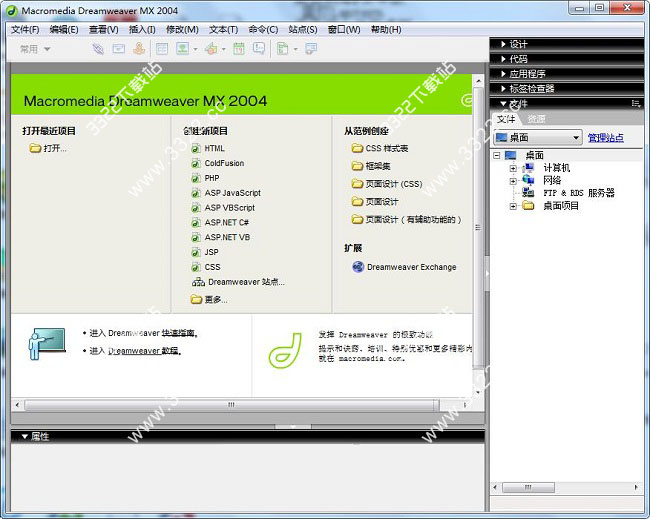This screenshot has width=650, height=519.
Task: Switch to the 资源 tab
Action: (536, 119)
